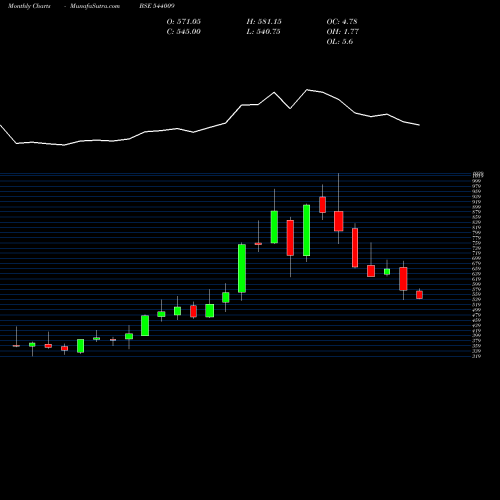Click the 'OL: 5.6' reading
Screen dimensions: 500x500
coord(340,42)
